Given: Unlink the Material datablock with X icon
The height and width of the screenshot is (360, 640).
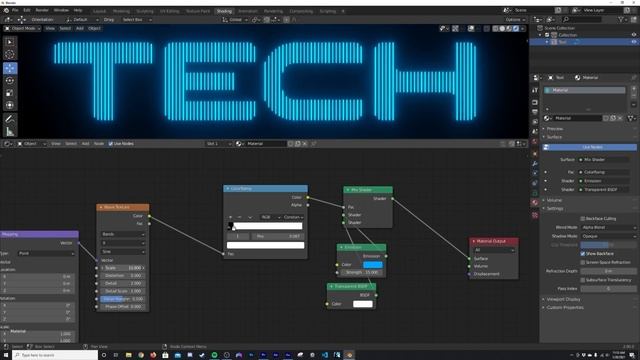Looking at the screenshot, I should 620,118.
